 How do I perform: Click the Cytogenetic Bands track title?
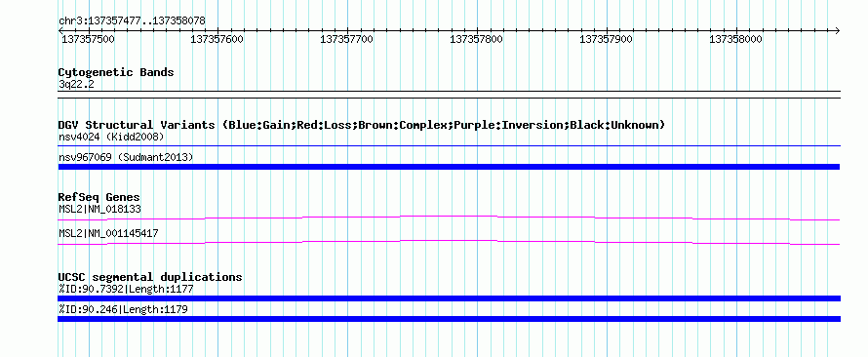pyautogui.click(x=116, y=72)
